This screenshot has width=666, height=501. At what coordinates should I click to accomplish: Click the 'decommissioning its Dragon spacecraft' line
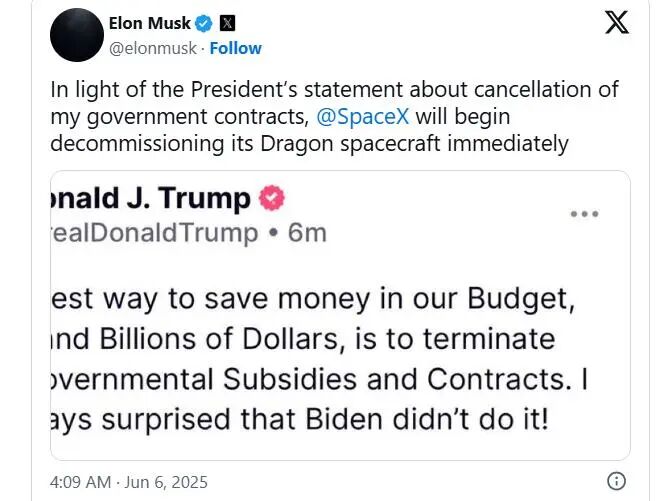coord(309,144)
